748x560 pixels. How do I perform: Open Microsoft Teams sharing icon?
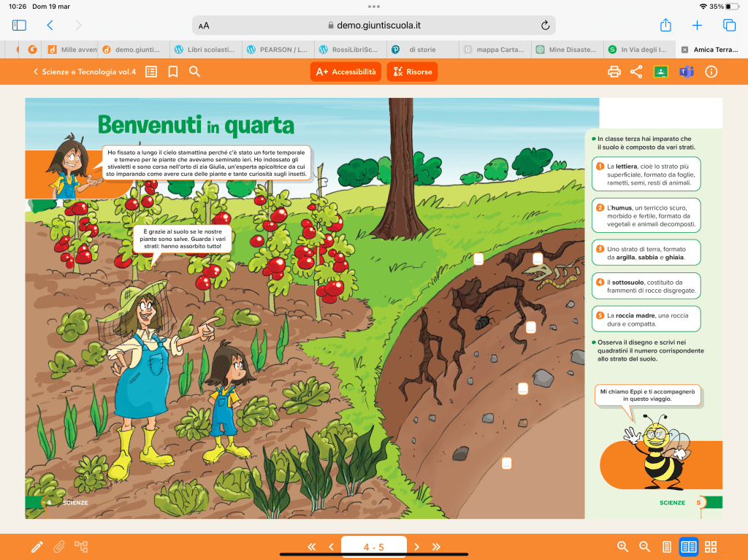(x=686, y=72)
